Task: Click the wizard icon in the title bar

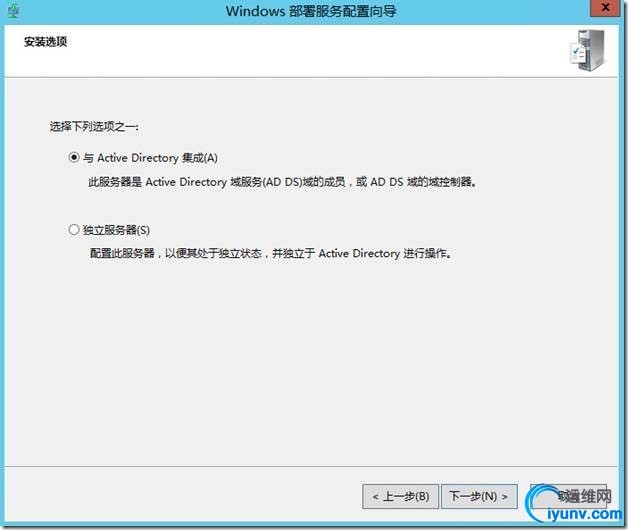Action: click(x=14, y=11)
